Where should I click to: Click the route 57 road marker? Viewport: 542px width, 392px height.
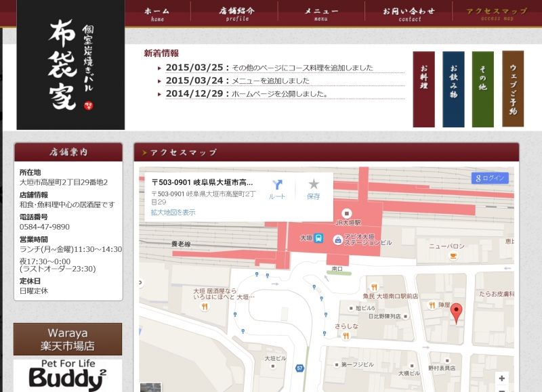click(x=299, y=368)
